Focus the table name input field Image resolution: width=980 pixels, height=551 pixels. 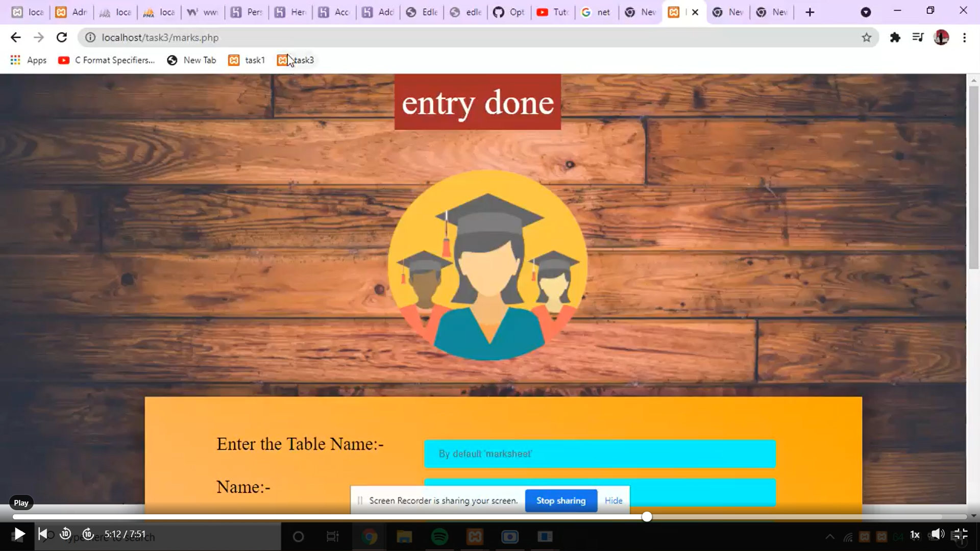point(600,454)
